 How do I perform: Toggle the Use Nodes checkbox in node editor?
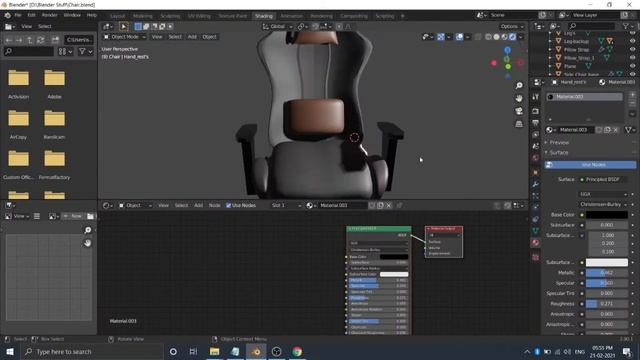click(229, 205)
